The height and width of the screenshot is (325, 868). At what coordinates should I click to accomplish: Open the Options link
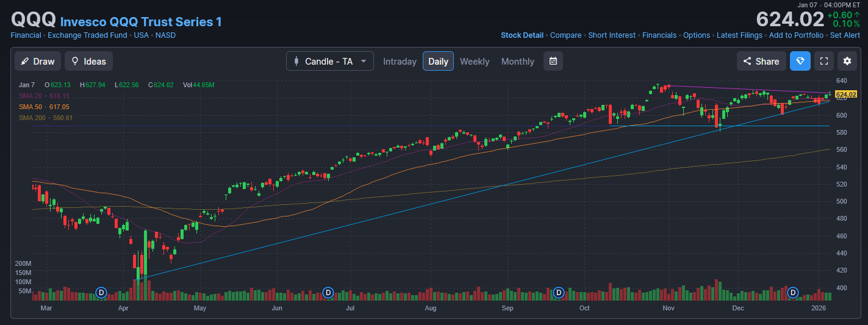pyautogui.click(x=697, y=35)
